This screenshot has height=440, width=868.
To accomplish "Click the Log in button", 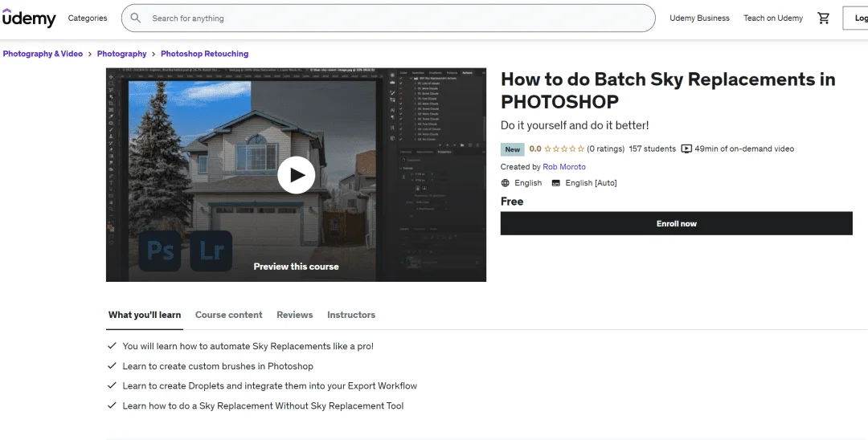I will [x=855, y=18].
